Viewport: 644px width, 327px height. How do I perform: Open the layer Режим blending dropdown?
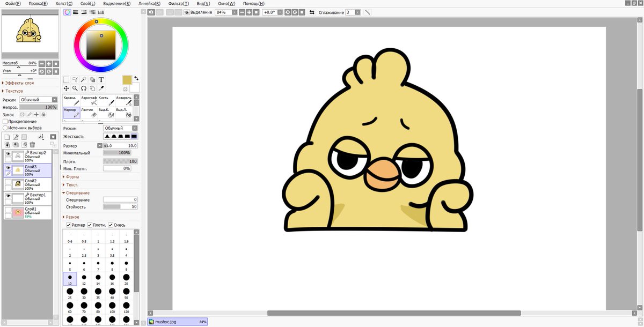(x=39, y=100)
